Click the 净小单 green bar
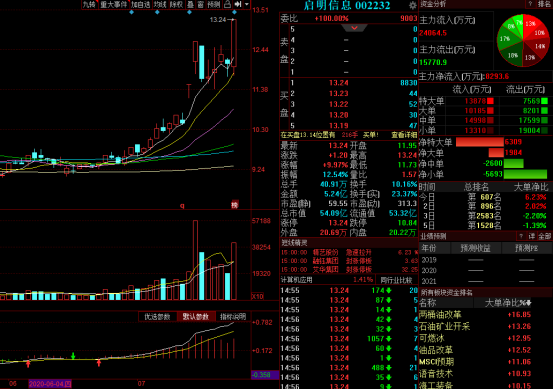Image resolution: width=554 pixels, height=389 pixels. 525,174
